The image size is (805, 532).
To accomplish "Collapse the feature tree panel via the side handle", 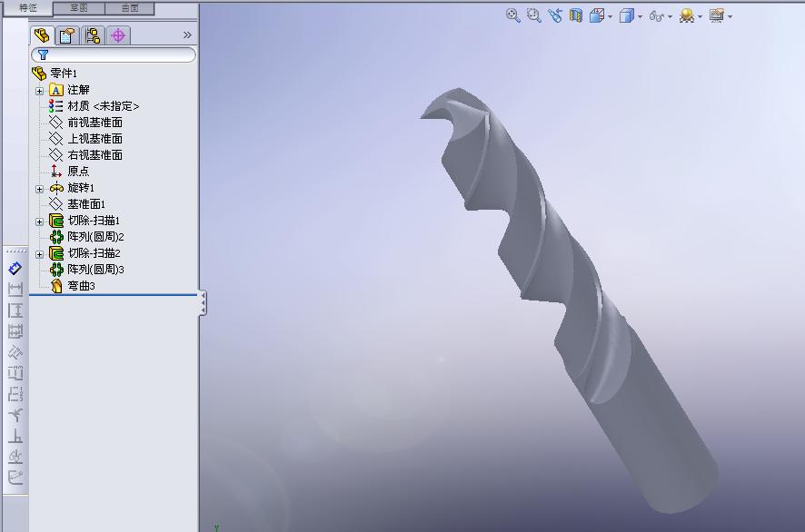I will tap(204, 303).
